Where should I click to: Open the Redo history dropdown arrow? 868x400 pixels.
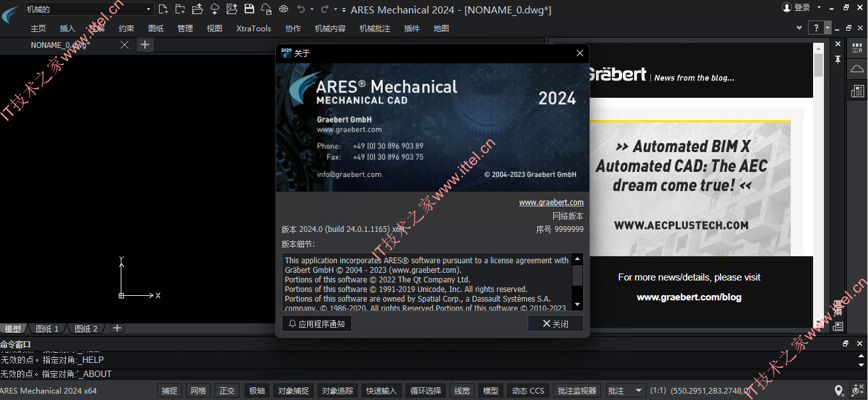click(335, 10)
